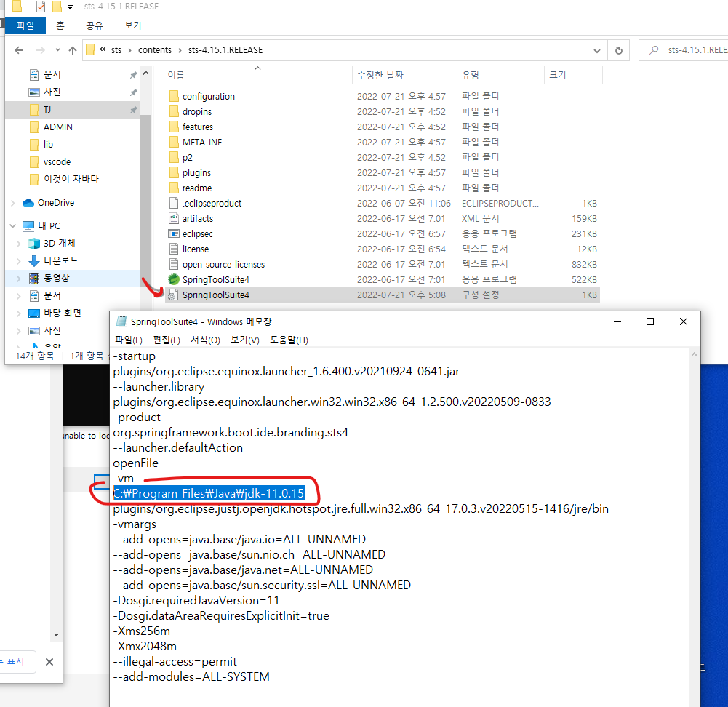Expand the 바탕 화면 tree node

tap(19, 313)
